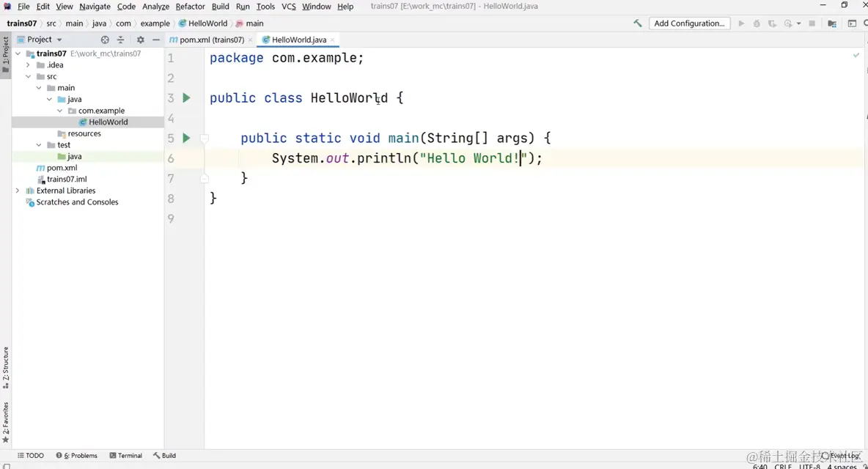Switch to HelloWorld.java tab
The height and width of the screenshot is (469, 868).
298,40
